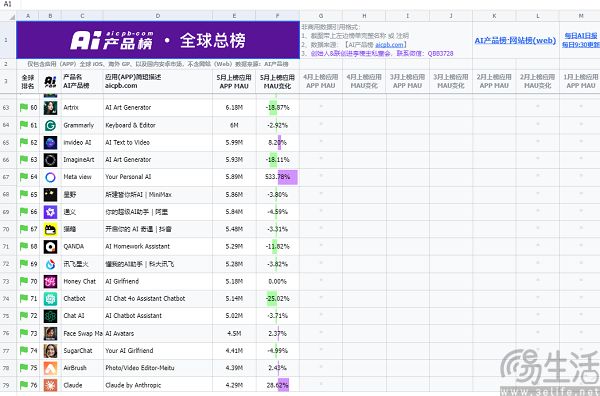
Task: Click the Honey Chat app icon
Action: click(50, 281)
